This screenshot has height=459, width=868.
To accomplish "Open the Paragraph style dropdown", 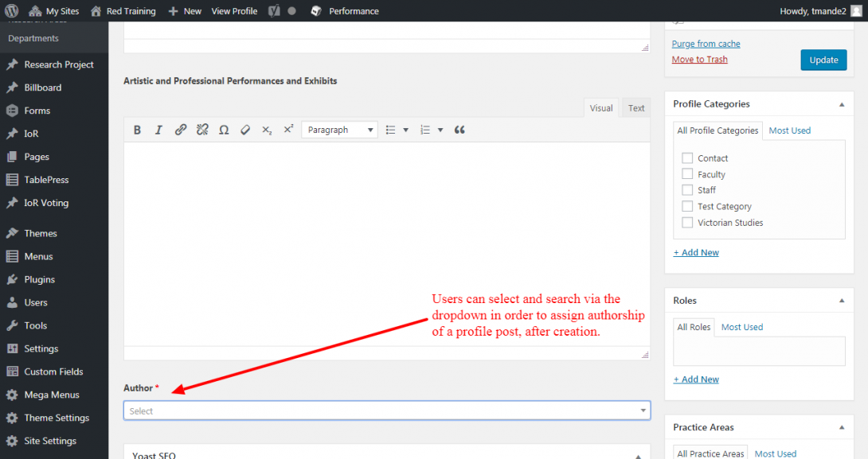I will pyautogui.click(x=339, y=129).
